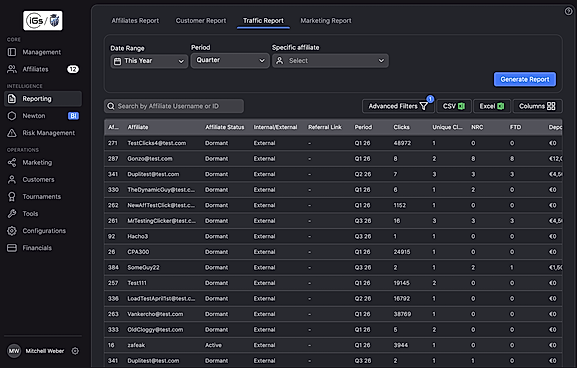The image size is (577, 368).
Task: Click the MW user avatar
Action: click(x=14, y=351)
